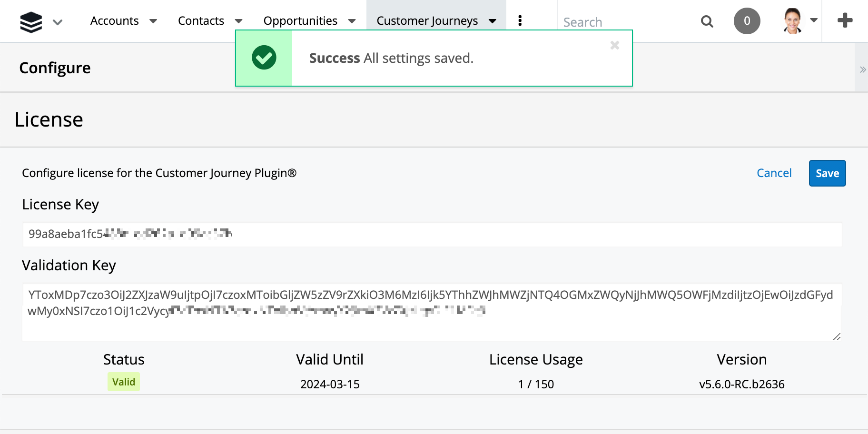
Task: Open the dropdown next to the cube logo
Action: pyautogui.click(x=58, y=22)
